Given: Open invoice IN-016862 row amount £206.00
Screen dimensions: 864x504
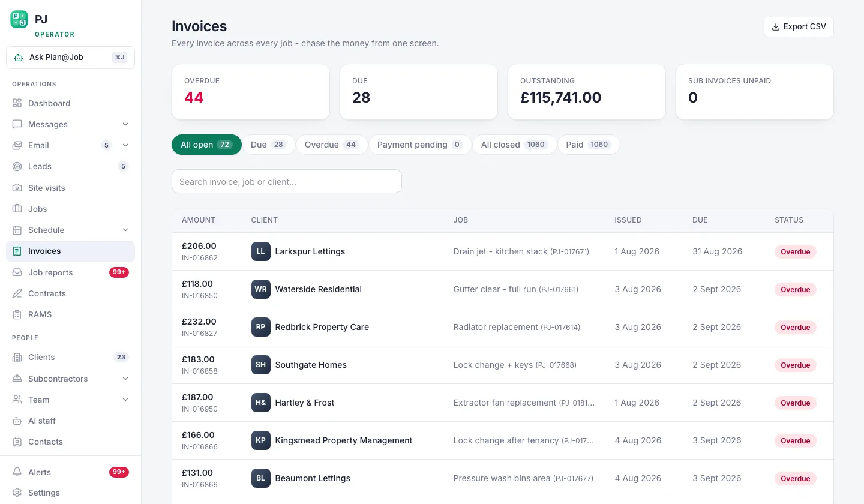Looking at the screenshot, I should tap(503, 251).
